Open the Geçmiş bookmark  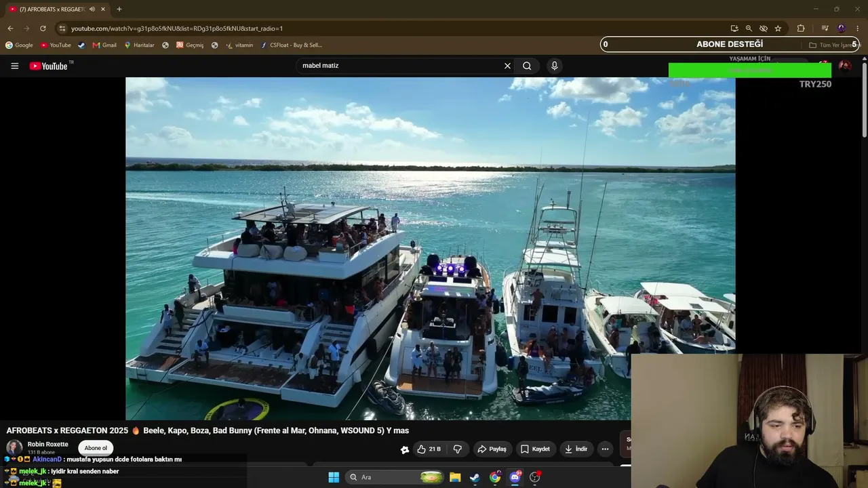pos(190,45)
